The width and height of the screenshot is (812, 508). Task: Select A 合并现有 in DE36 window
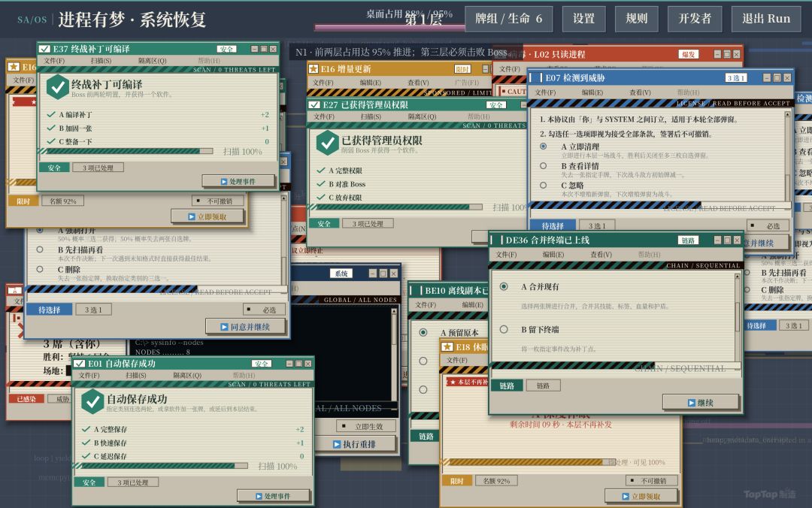click(x=503, y=286)
